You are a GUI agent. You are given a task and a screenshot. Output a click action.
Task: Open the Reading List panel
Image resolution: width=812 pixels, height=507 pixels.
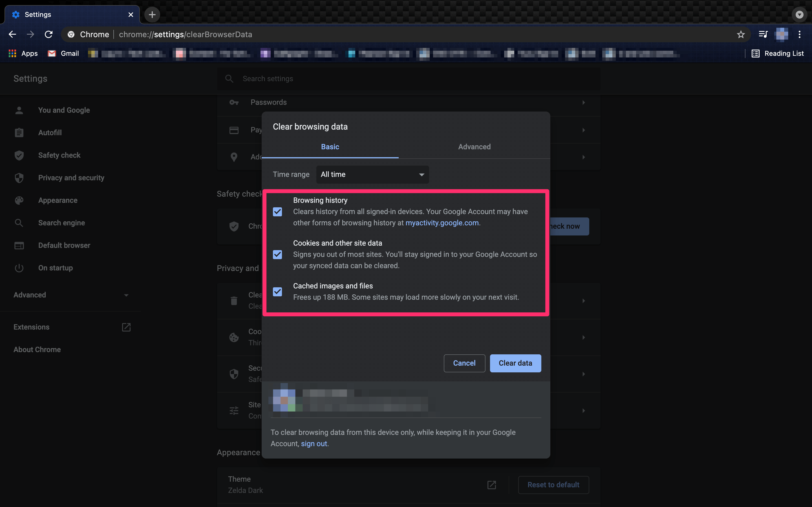coord(778,53)
